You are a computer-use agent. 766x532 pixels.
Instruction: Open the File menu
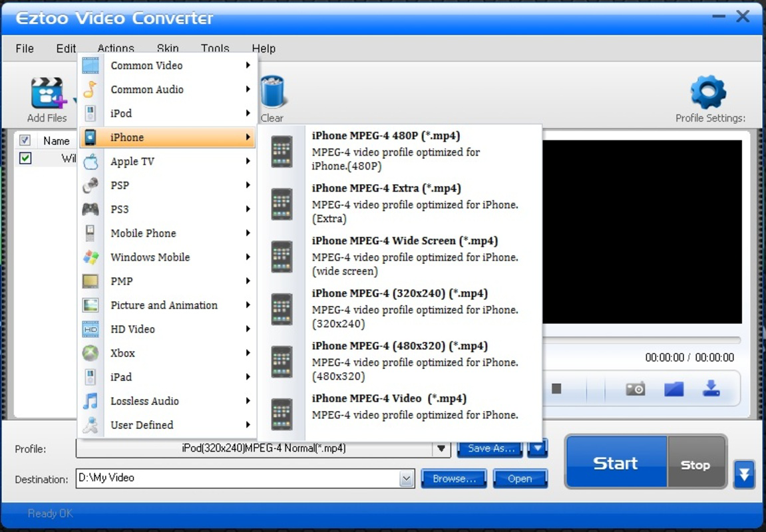(25, 49)
